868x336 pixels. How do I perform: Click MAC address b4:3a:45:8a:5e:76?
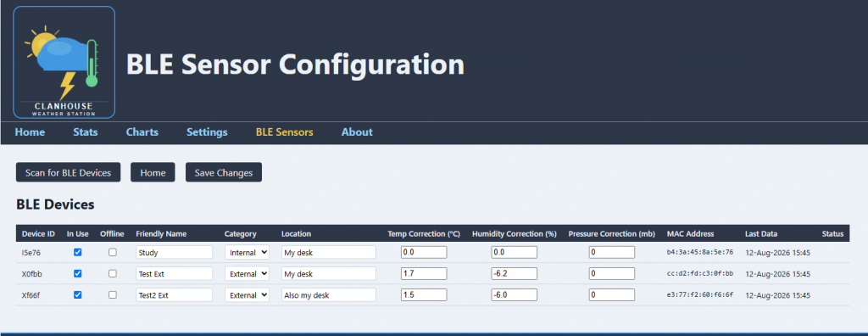click(699, 252)
